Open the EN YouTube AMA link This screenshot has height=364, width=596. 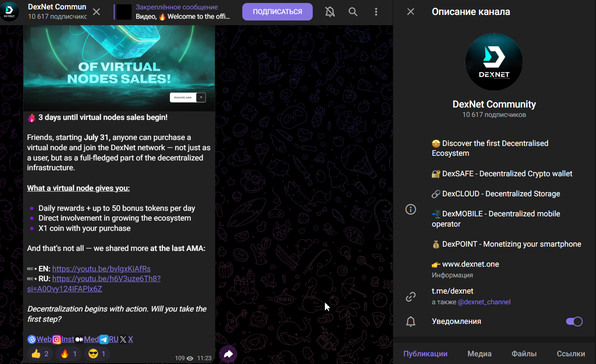pos(101,269)
